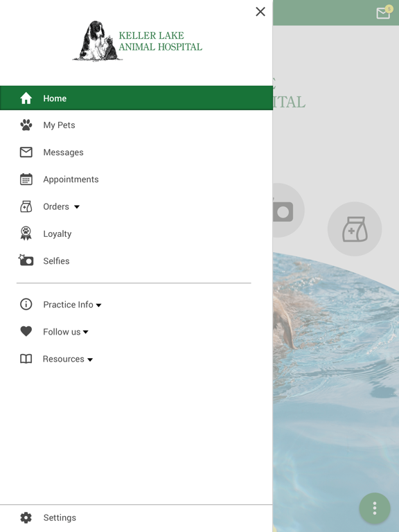
Task: Expand the Practice Info submenu arrow
Action: click(x=99, y=305)
